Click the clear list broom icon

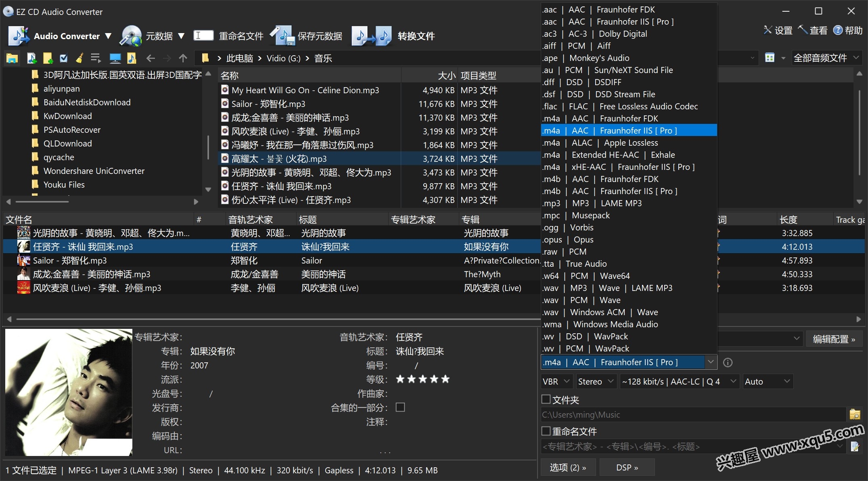pos(79,59)
